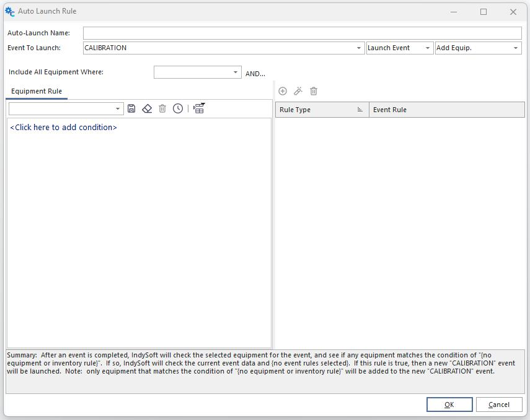Open the Add Equip. dropdown
Viewport: 530px width, 420px height.
(516, 48)
